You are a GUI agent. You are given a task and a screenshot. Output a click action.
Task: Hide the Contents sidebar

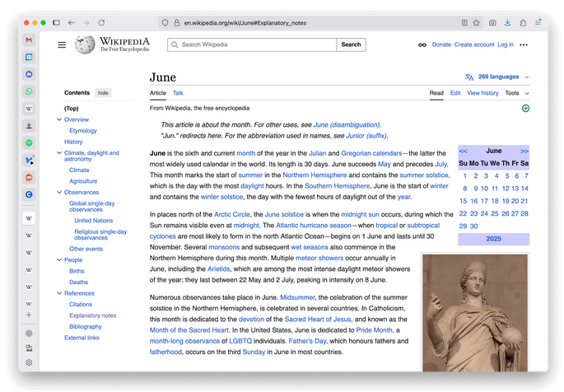pyautogui.click(x=103, y=93)
